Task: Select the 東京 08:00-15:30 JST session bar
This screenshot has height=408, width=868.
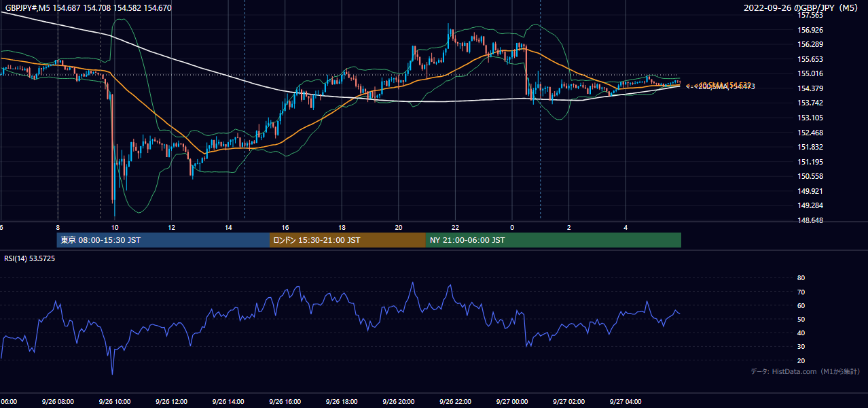Action: click(x=164, y=240)
